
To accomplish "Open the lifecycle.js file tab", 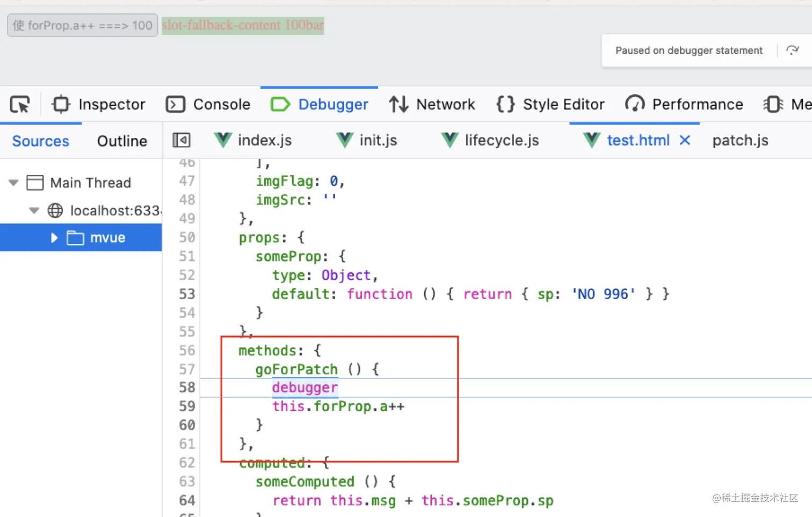I will pyautogui.click(x=490, y=140).
